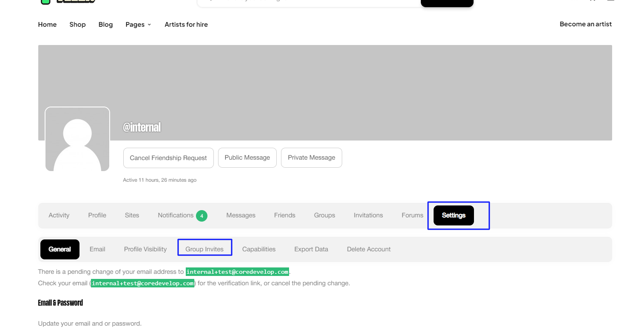644x329 pixels.
Task: Switch to Group Invites settings
Action: 204,249
